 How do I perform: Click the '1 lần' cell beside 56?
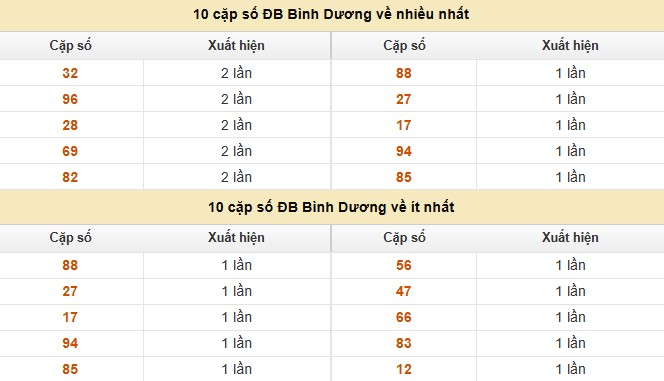[x=570, y=265]
